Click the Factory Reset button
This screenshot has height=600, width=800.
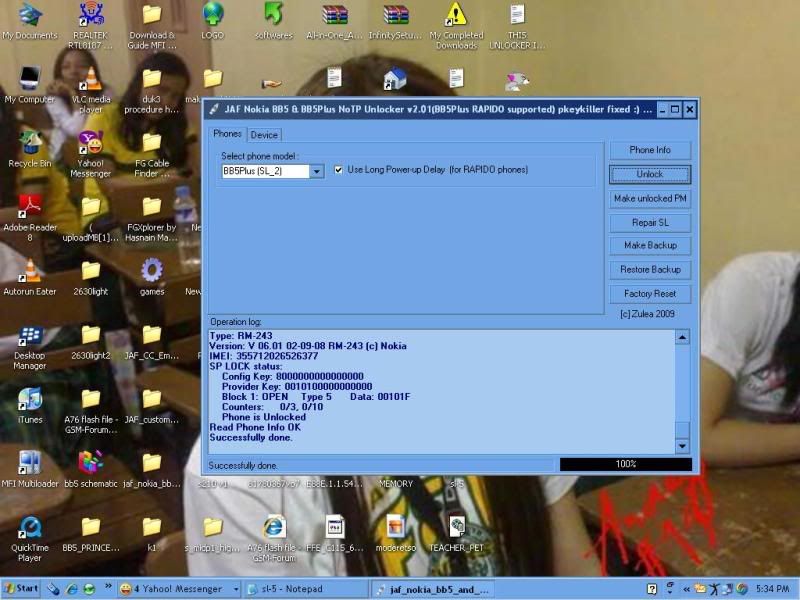pyautogui.click(x=650, y=294)
